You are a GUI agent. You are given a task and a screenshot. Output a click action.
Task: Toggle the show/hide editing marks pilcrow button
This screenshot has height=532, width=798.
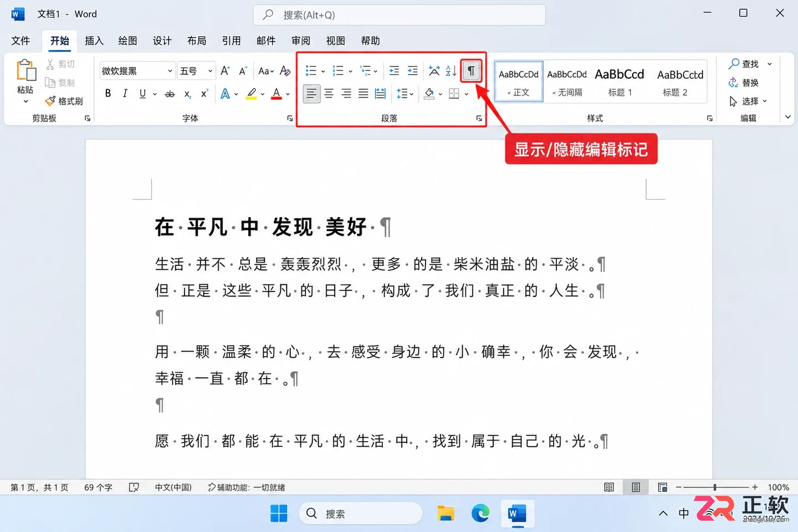470,70
